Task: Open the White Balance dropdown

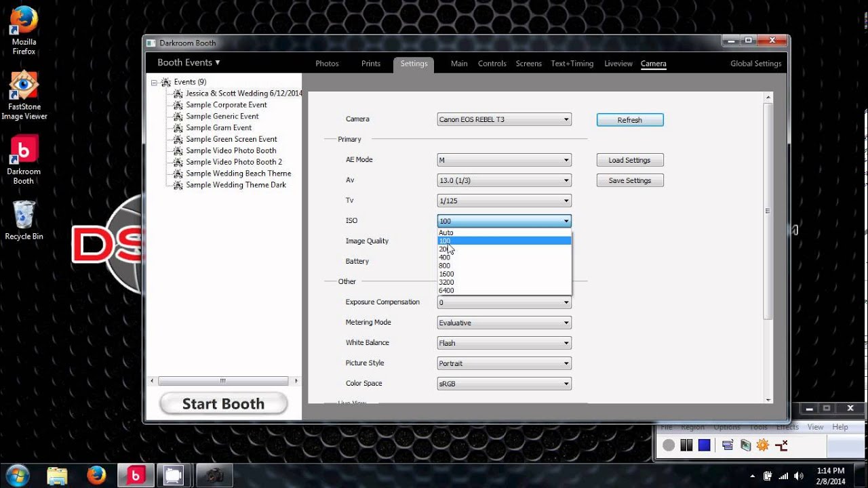Action: [x=505, y=343]
